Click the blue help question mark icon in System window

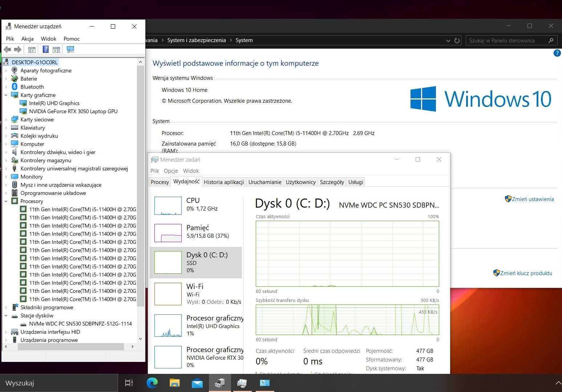click(557, 53)
